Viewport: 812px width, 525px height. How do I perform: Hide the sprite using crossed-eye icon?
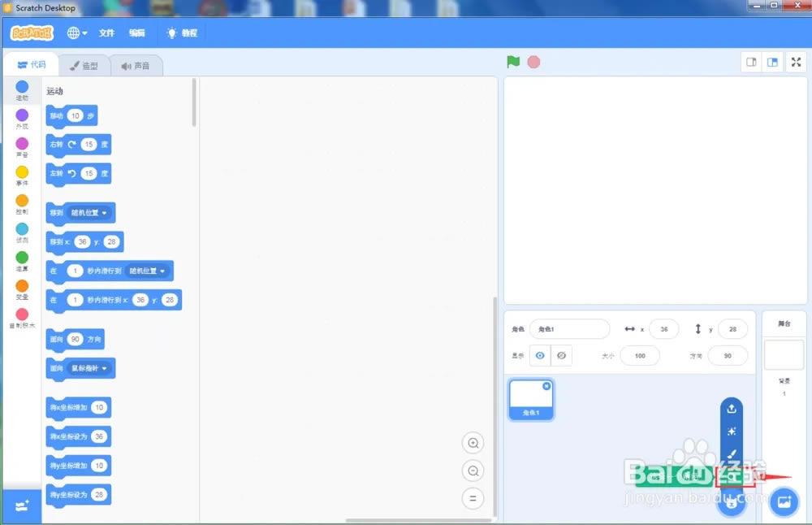[x=561, y=355]
